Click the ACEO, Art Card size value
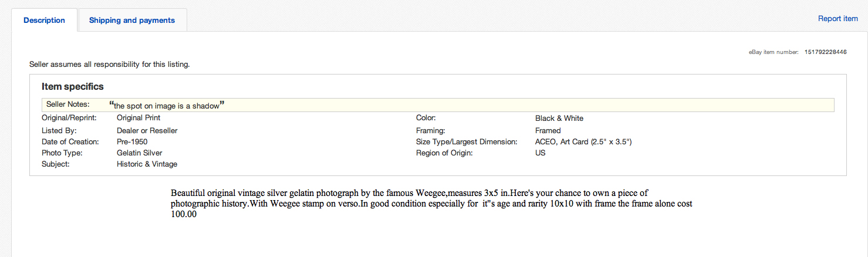This screenshot has width=868, height=257. click(x=583, y=142)
